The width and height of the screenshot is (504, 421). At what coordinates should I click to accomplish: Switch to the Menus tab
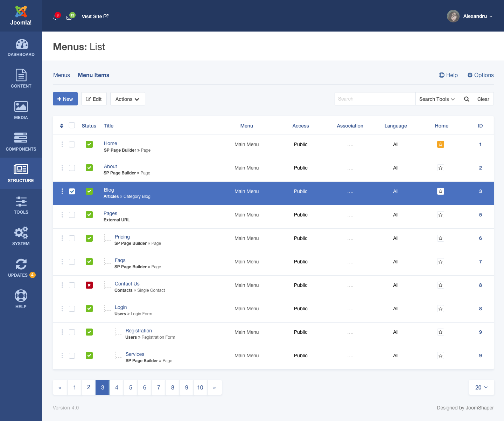62,75
